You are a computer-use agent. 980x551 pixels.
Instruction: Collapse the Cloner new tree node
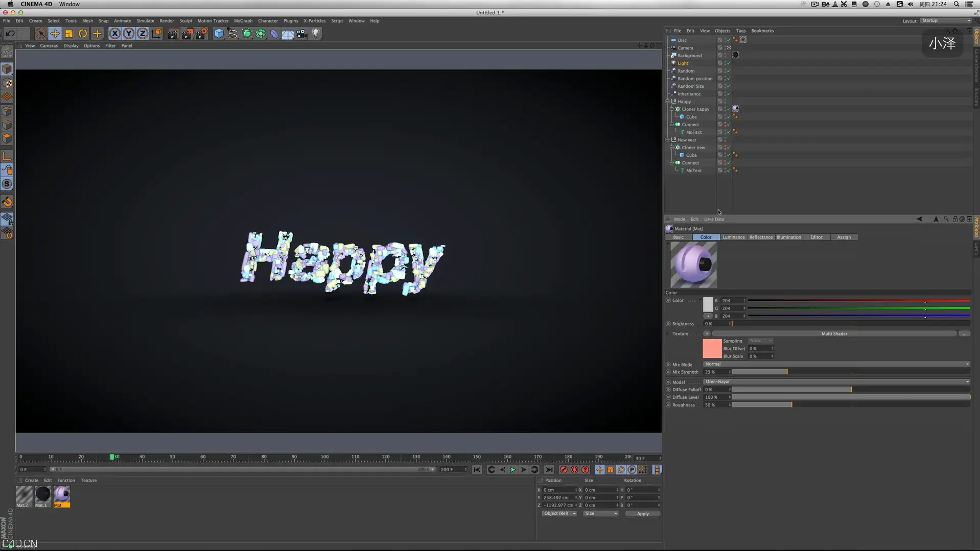pyautogui.click(x=672, y=148)
